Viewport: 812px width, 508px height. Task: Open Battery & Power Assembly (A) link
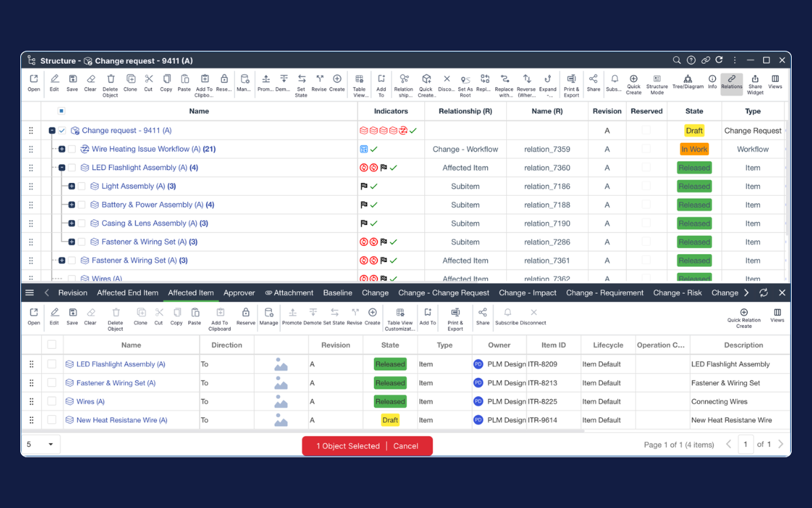152,205
